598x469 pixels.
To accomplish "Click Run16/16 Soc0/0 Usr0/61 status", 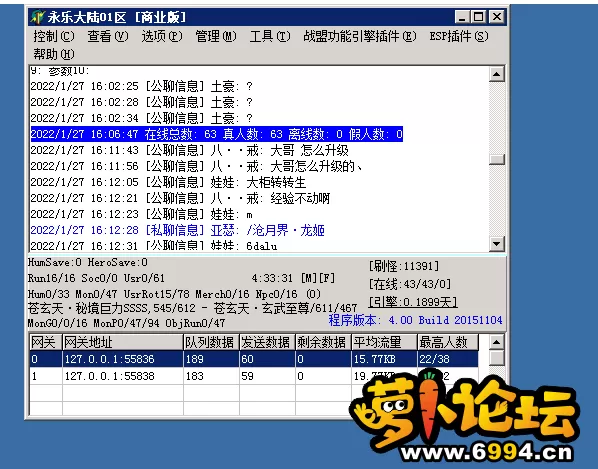I will pos(96,278).
